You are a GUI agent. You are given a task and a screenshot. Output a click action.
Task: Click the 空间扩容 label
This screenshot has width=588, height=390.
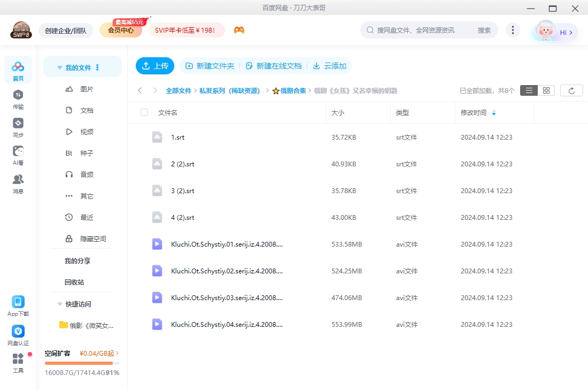(x=57, y=354)
